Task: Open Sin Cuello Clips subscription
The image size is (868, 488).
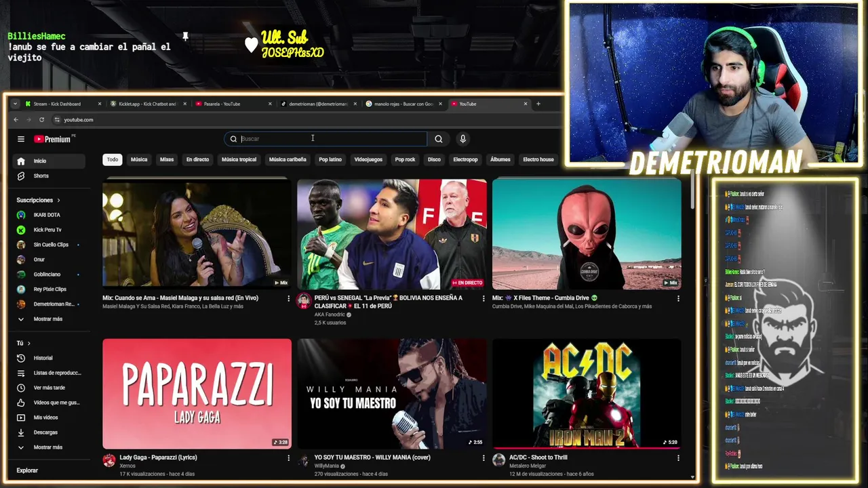Action: point(48,245)
